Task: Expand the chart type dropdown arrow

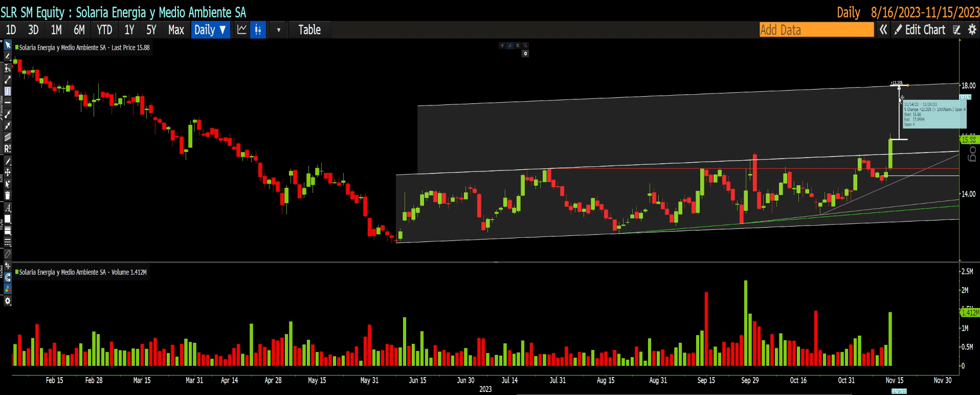Action: coord(279,30)
